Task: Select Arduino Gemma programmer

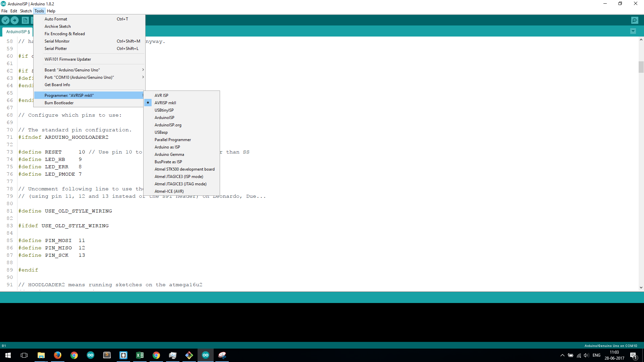Action: (182, 155)
